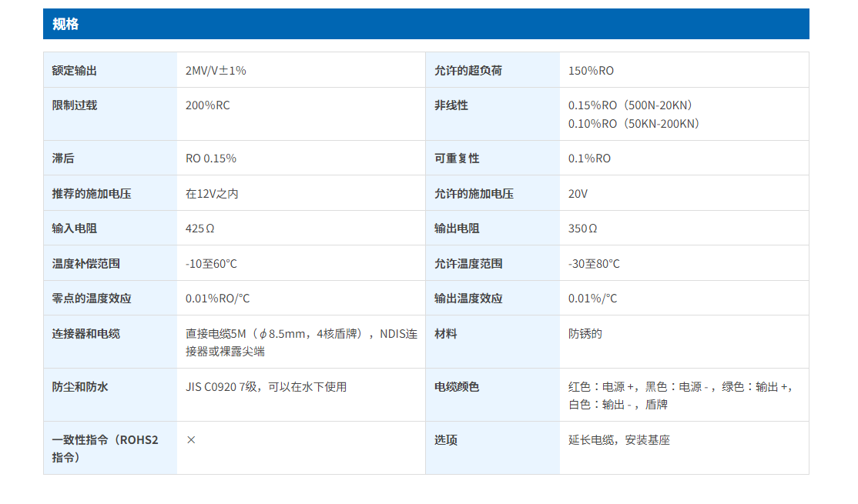Click the JIS C0920 7级 description
This screenshot has width=858, height=504.
[x=266, y=387]
